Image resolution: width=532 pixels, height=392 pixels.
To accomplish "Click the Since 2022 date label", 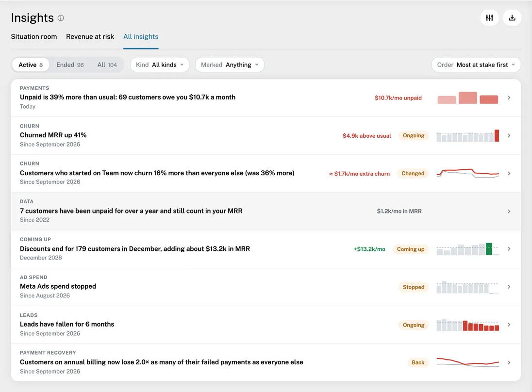I will tap(34, 220).
